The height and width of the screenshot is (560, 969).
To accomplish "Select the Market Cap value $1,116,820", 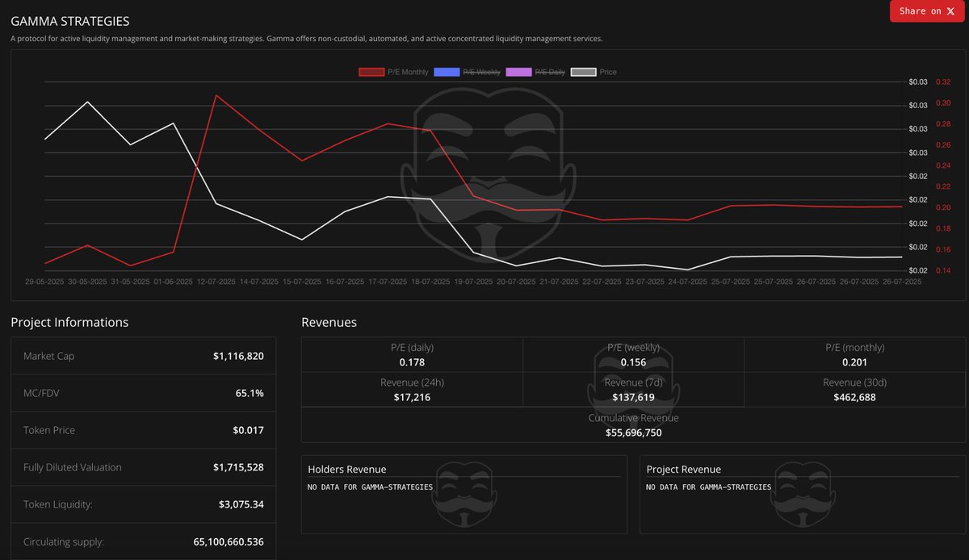I will 238,356.
